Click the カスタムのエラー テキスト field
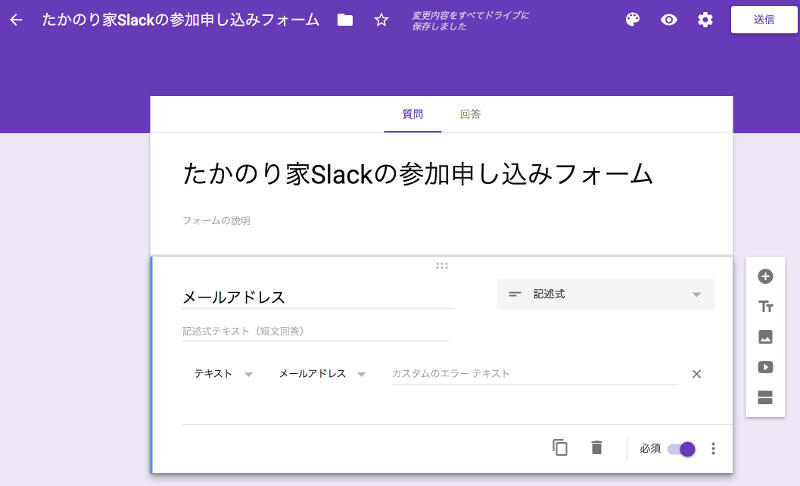 coord(535,374)
